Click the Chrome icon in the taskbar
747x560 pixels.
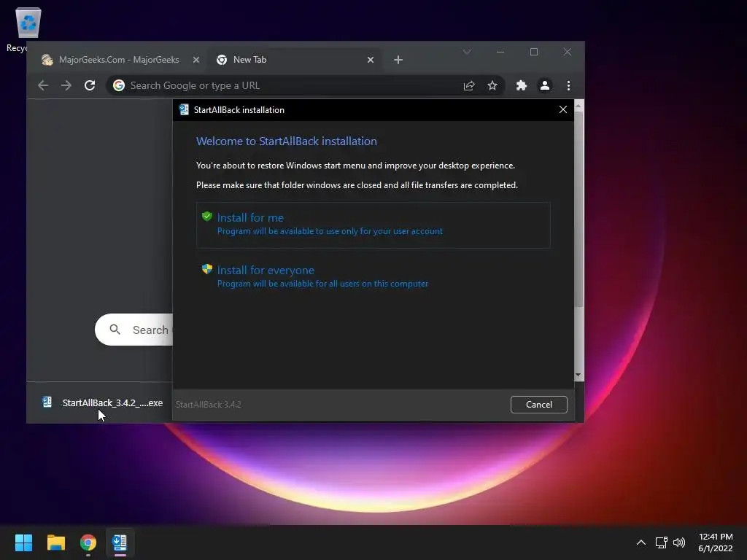(88, 542)
